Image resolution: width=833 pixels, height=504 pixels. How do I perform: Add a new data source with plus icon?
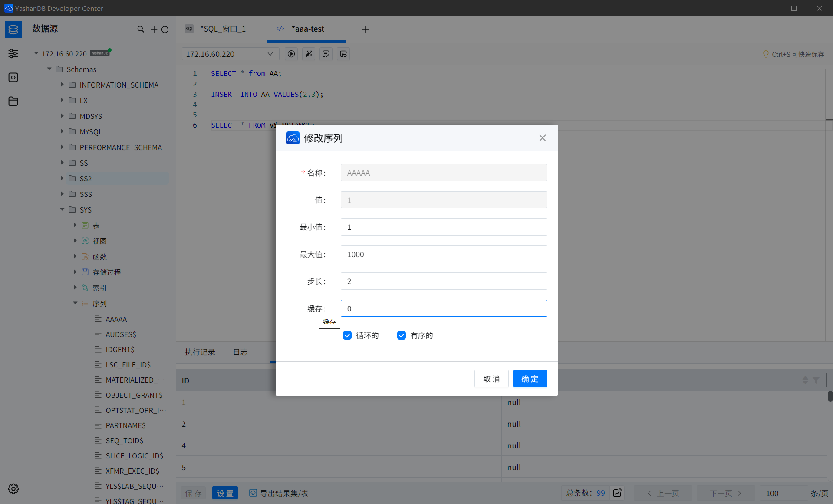154,29
